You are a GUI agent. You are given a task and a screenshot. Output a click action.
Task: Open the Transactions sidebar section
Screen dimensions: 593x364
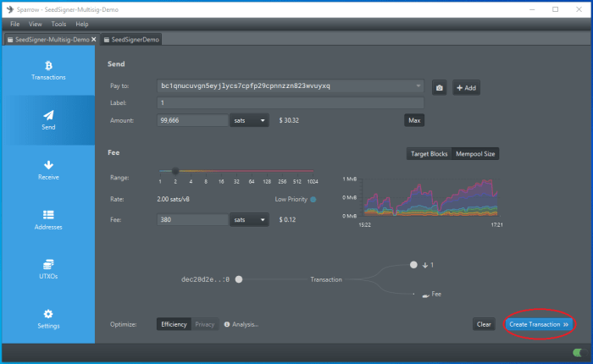click(x=48, y=70)
